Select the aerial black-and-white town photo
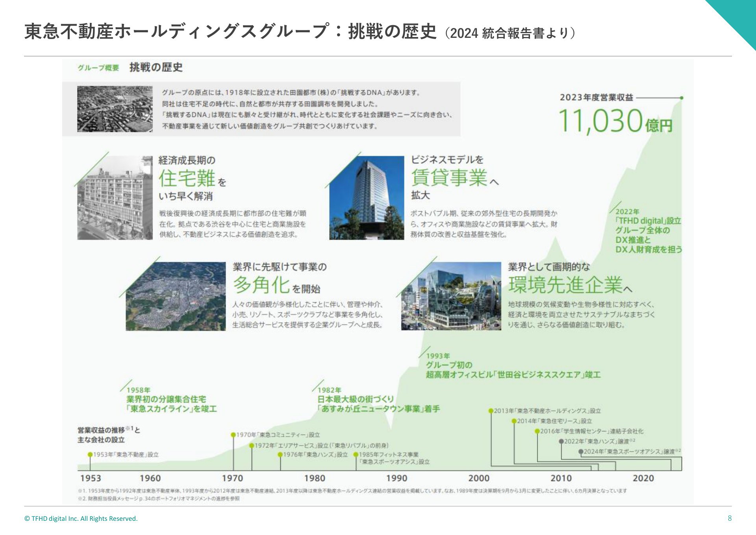 coord(115,109)
